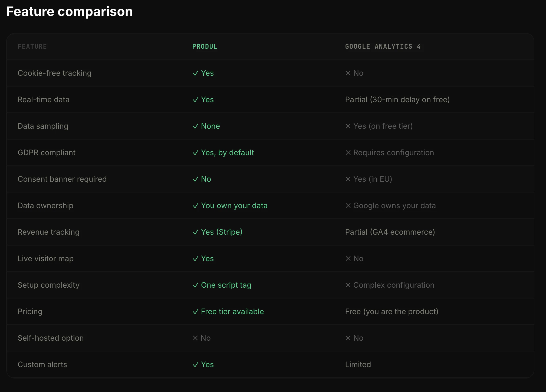Click the X icon before Google owns your data
Viewport: 546px width, 392px height.
[x=348, y=206]
